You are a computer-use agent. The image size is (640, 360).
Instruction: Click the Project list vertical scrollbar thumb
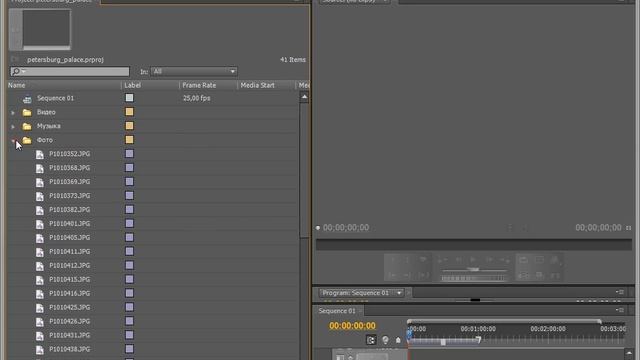(x=304, y=169)
